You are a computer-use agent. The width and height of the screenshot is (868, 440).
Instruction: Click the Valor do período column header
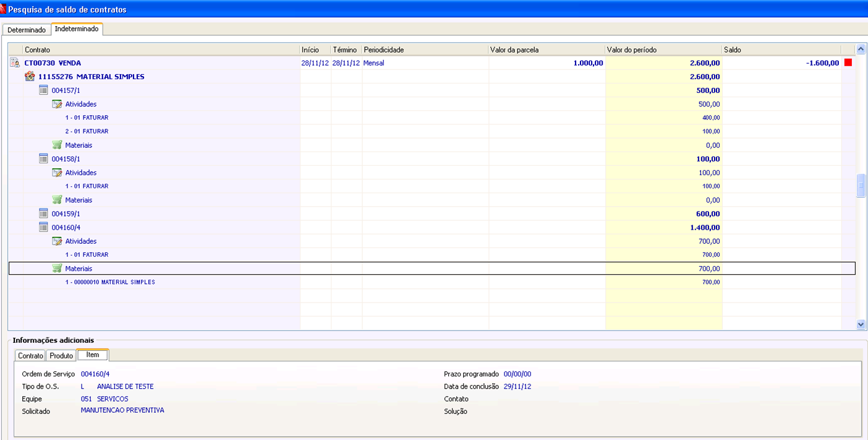coord(663,50)
